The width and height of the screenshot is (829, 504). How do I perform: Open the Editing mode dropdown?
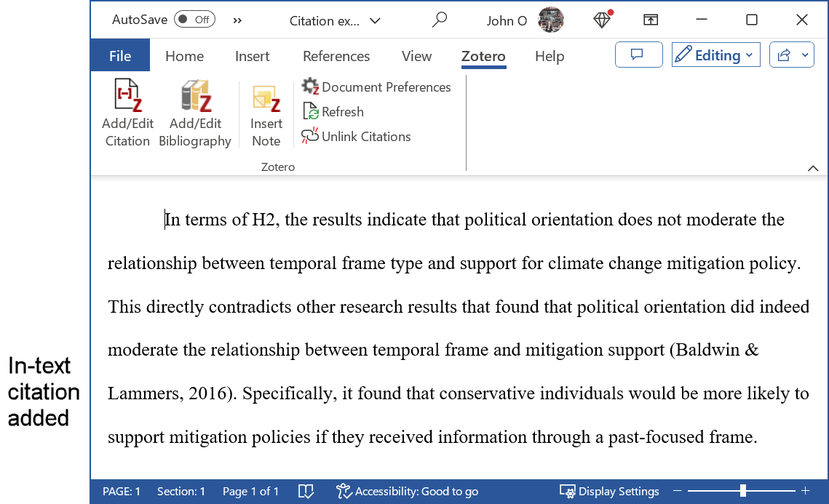[715, 55]
